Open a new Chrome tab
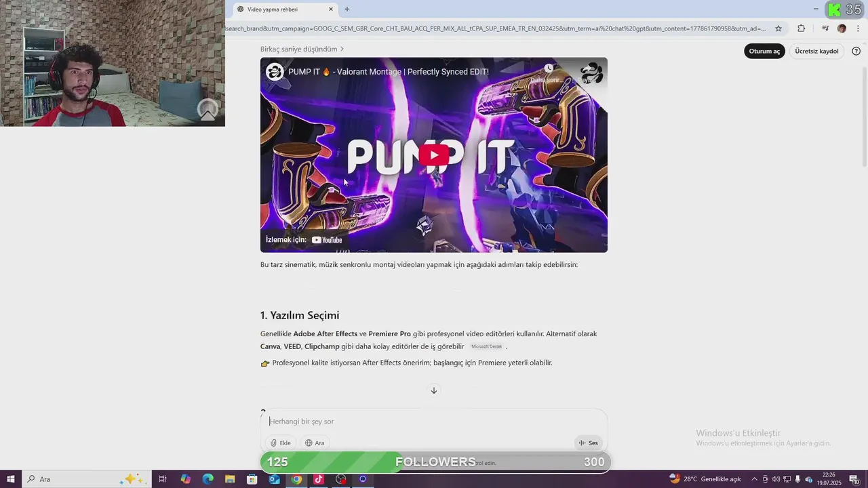868x488 pixels. [x=347, y=9]
